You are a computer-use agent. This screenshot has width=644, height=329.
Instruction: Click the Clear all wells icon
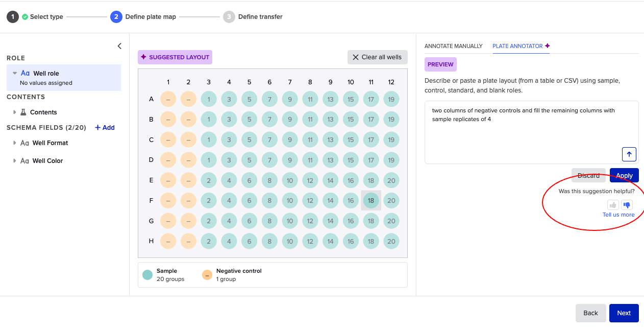[x=356, y=57]
